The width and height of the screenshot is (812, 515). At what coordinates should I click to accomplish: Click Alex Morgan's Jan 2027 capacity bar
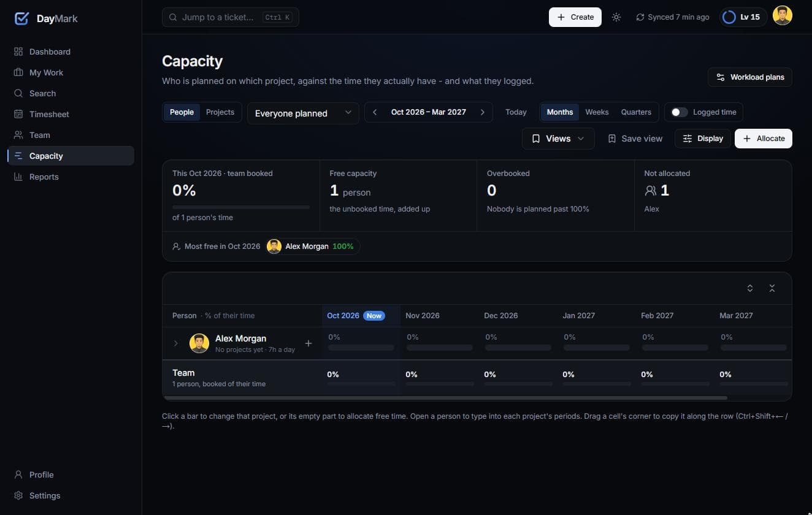tap(597, 348)
